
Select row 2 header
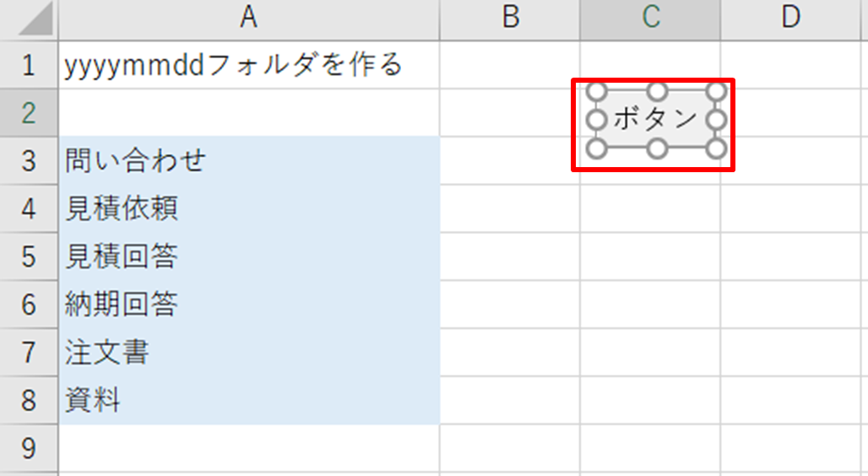(x=29, y=113)
